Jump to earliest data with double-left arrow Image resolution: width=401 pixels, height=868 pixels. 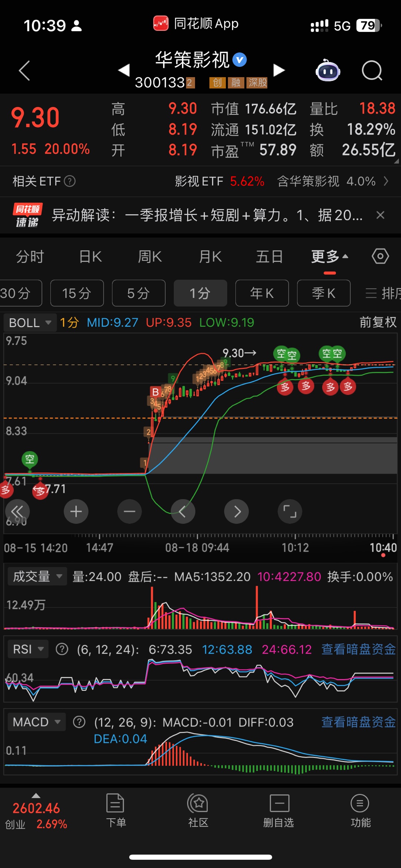pyautogui.click(x=17, y=511)
